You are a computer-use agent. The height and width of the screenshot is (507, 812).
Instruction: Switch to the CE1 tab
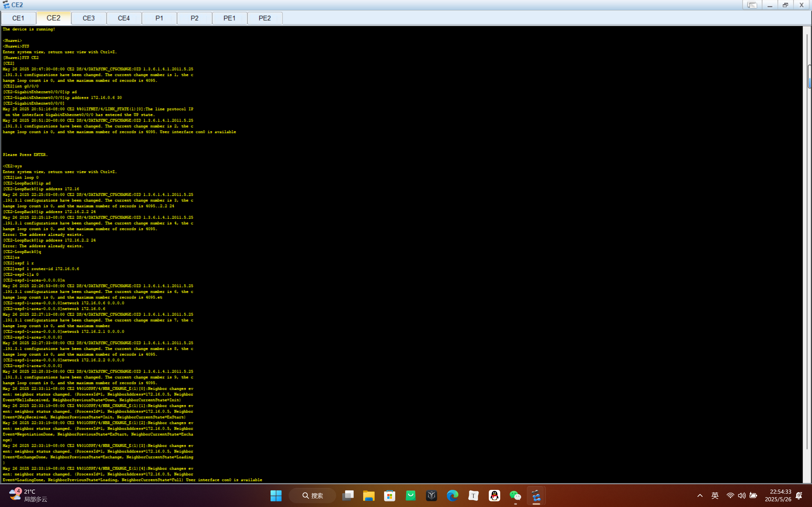[x=18, y=18]
